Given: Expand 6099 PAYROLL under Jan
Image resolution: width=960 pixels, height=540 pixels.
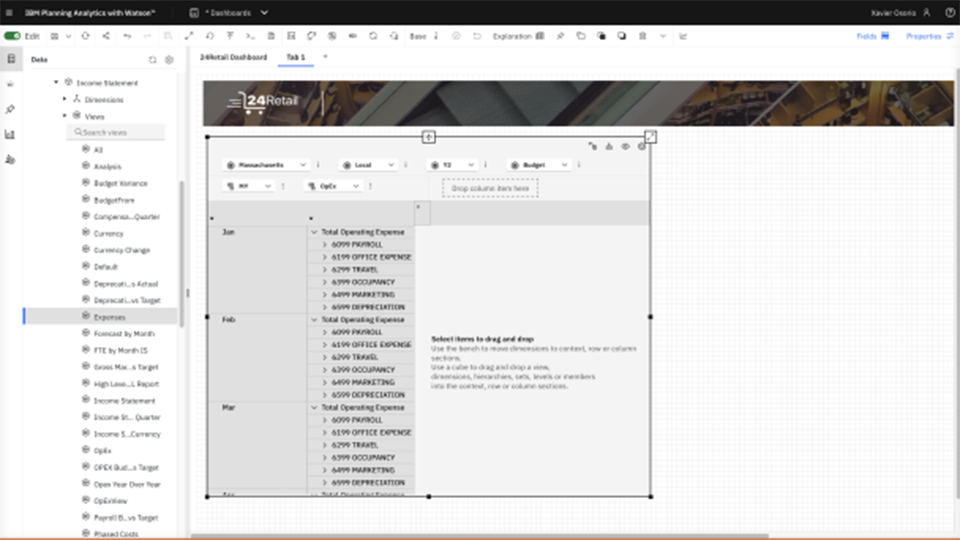Looking at the screenshot, I should click(325, 245).
